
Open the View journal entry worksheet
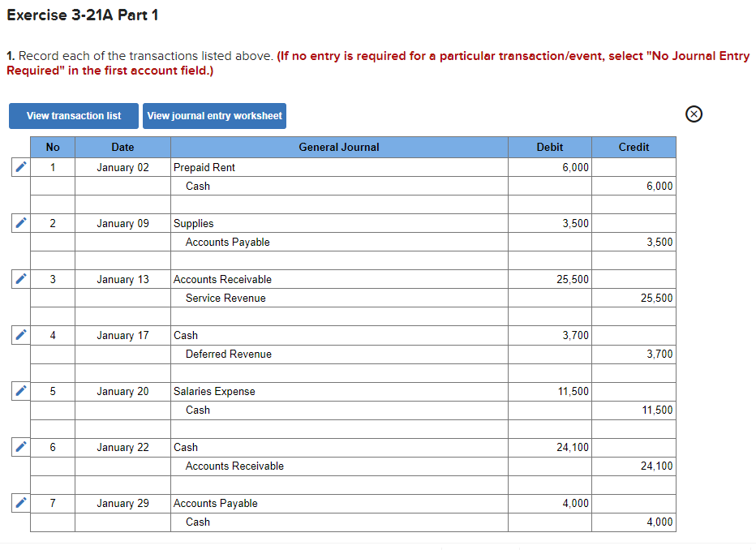click(214, 115)
